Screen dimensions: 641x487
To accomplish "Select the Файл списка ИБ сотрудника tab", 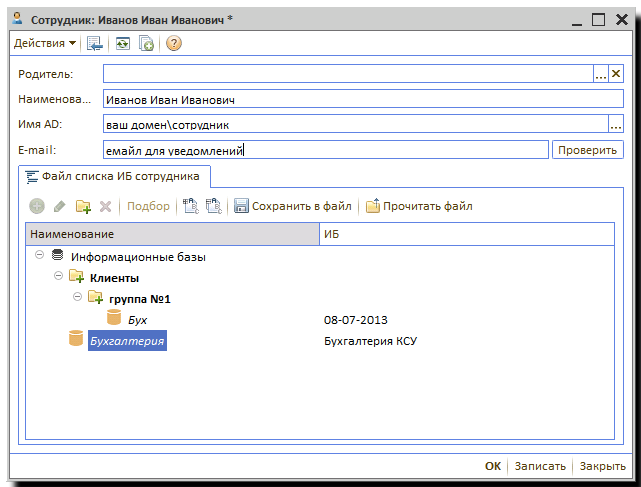I will pos(113,177).
